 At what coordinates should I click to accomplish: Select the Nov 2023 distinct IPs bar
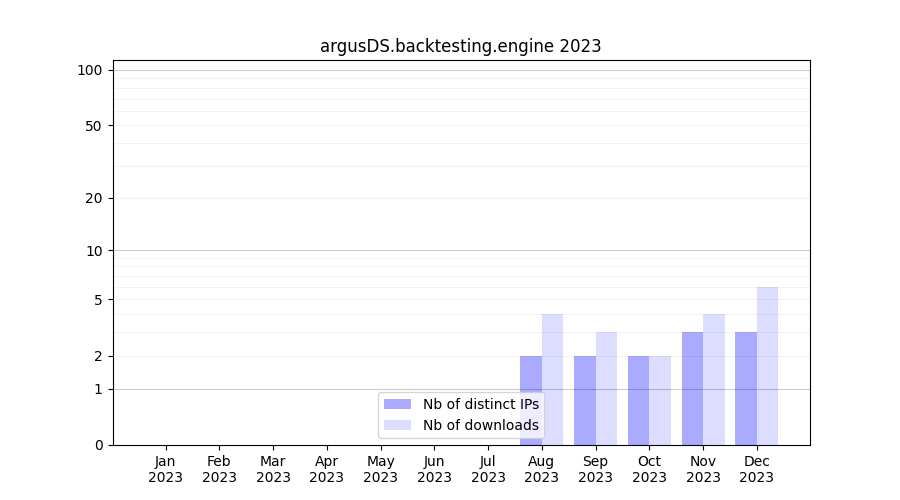click(x=692, y=388)
